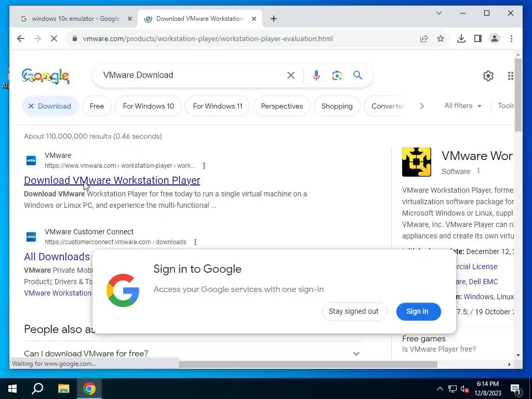Click the VMware Workstation Player logo thumbnail

click(416, 162)
